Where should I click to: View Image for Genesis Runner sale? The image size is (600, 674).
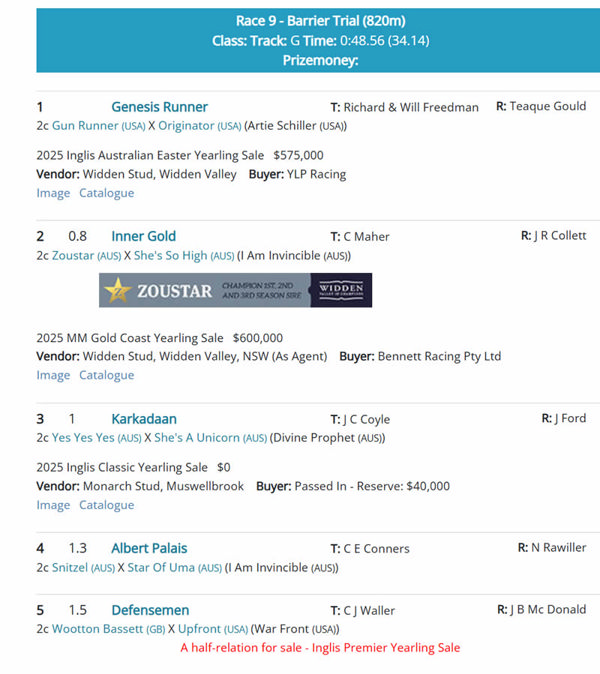tap(53, 193)
